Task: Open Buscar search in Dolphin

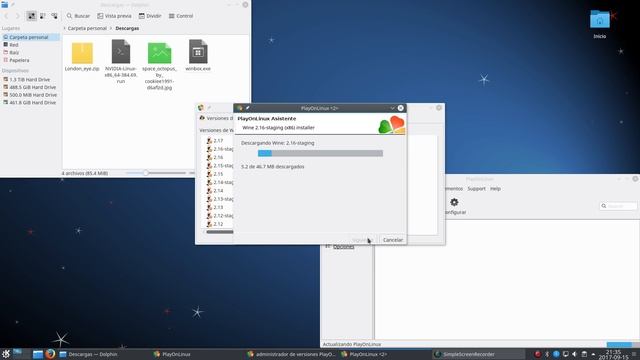Action: coord(78,16)
